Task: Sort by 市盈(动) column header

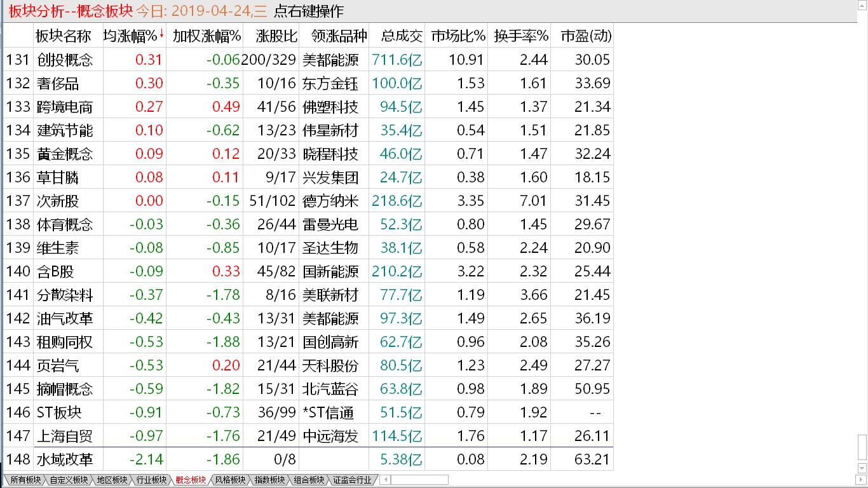Action: [x=586, y=36]
